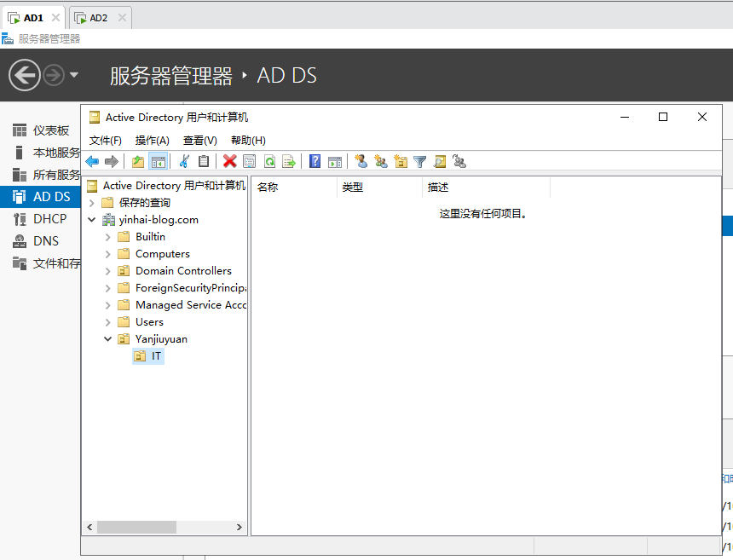The width and height of the screenshot is (733, 560).
Task: Toggle the show/hide console tree icon
Action: (x=158, y=162)
